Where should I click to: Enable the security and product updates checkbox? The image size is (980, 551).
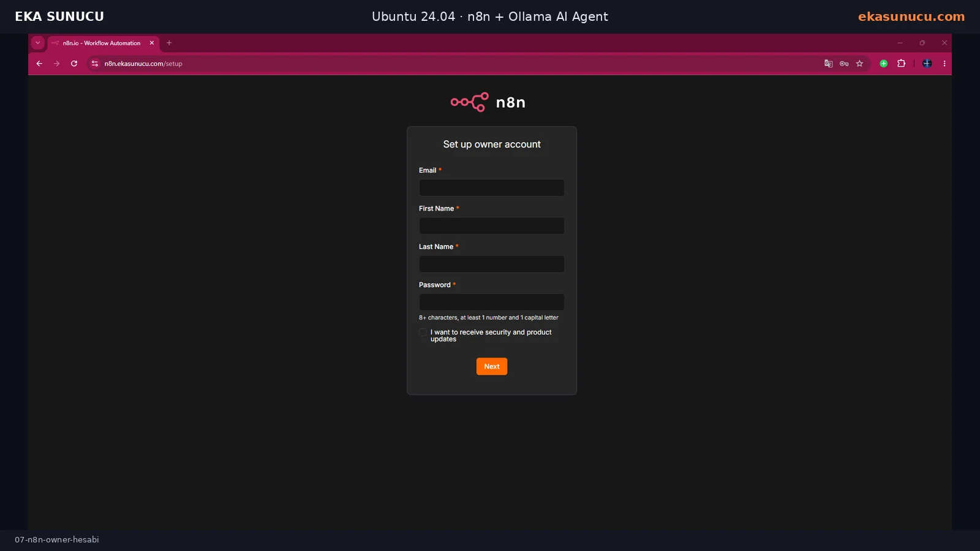pos(423,332)
